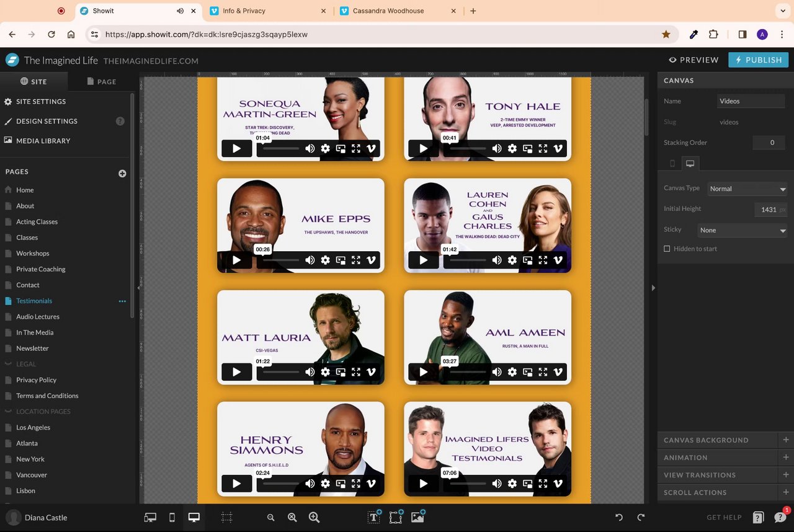Mute the Mike Epps video
The height and width of the screenshot is (532, 794).
310,260
